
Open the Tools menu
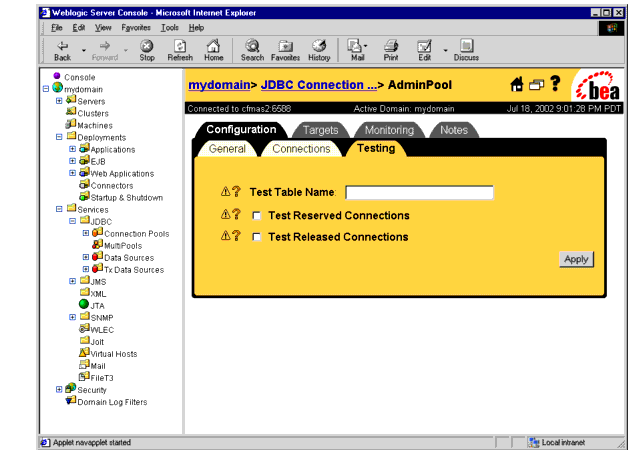169,27
